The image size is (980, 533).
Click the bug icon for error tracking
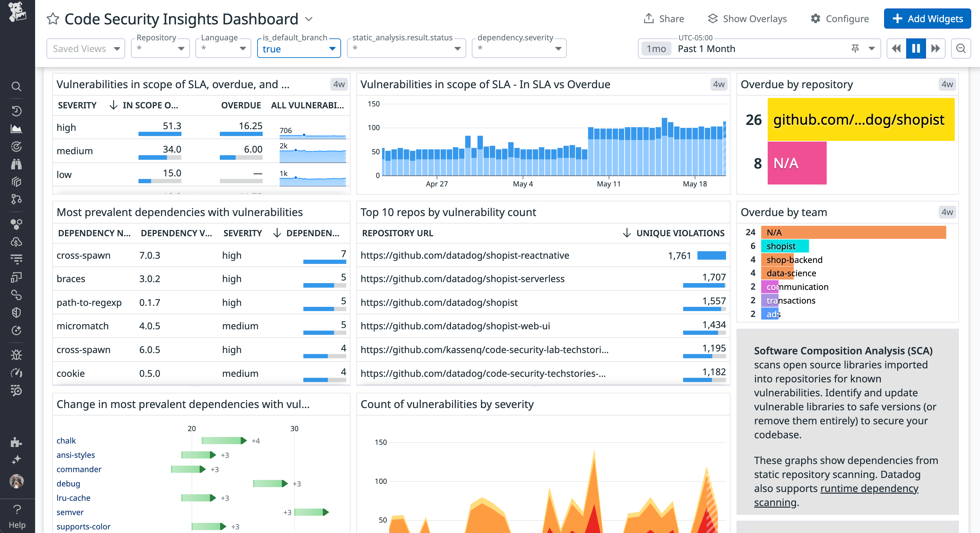(x=16, y=354)
